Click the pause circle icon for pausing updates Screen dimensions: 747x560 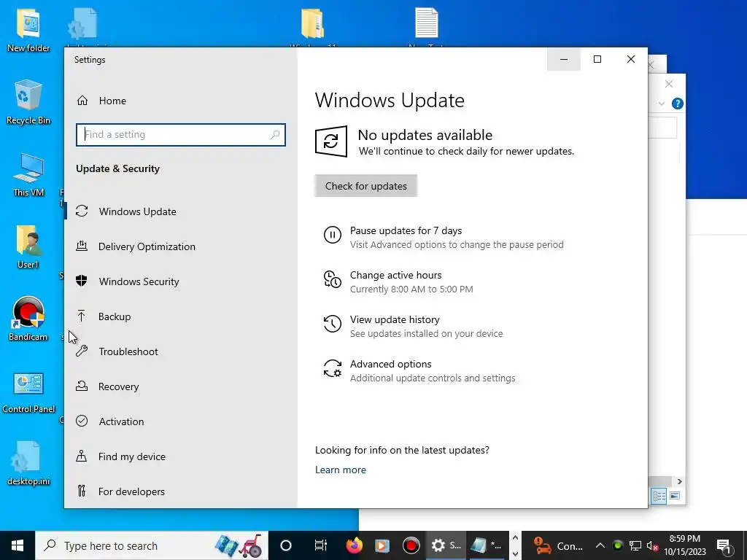pos(333,235)
